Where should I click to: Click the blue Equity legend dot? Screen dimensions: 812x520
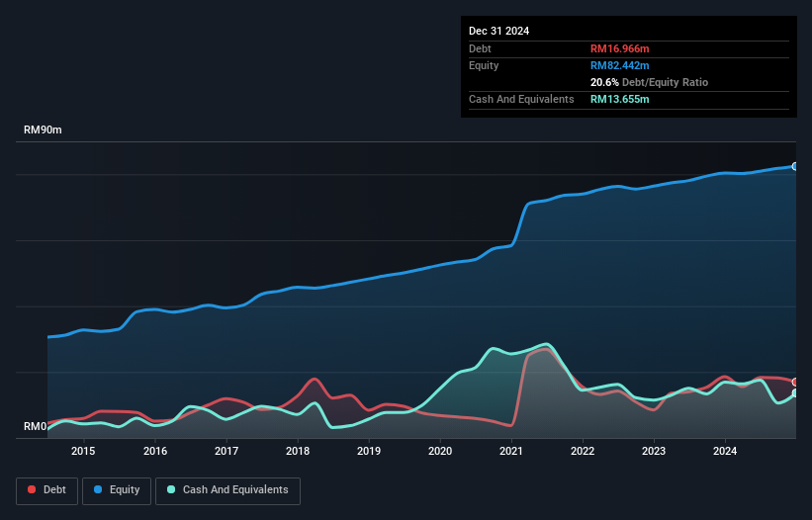(x=98, y=489)
